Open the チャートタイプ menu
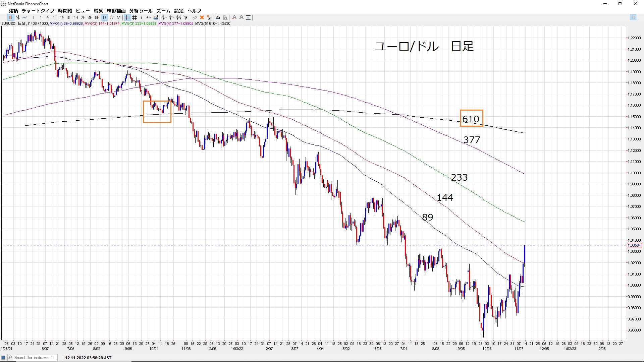 click(38, 11)
